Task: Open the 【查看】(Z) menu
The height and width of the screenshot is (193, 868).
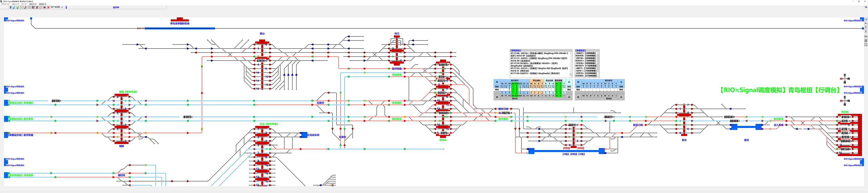Action: click(x=43, y=4)
